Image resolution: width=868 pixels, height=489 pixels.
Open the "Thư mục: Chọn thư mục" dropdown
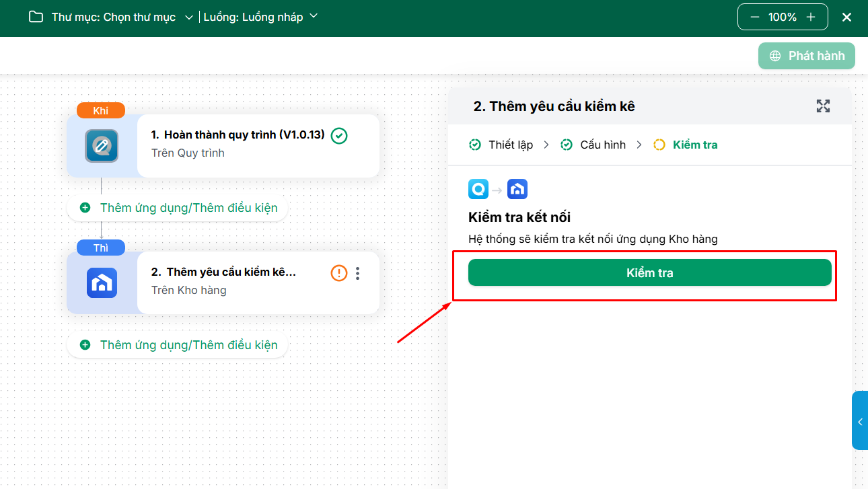coord(122,17)
